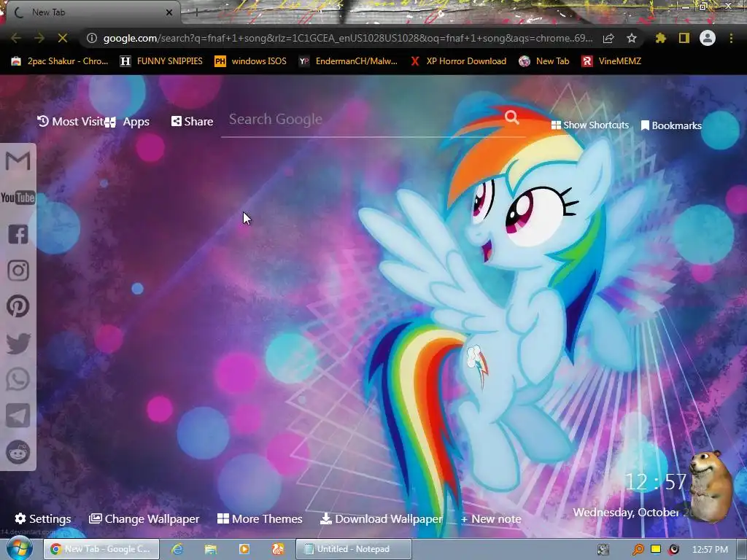Close the New Tab tab
Viewport: 747px width, 560px height.
(169, 12)
